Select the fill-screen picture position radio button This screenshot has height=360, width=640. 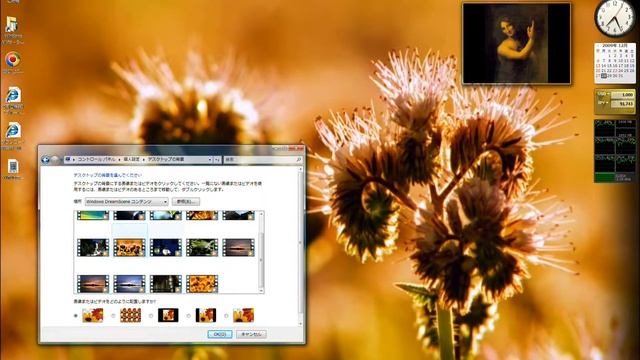click(76, 316)
